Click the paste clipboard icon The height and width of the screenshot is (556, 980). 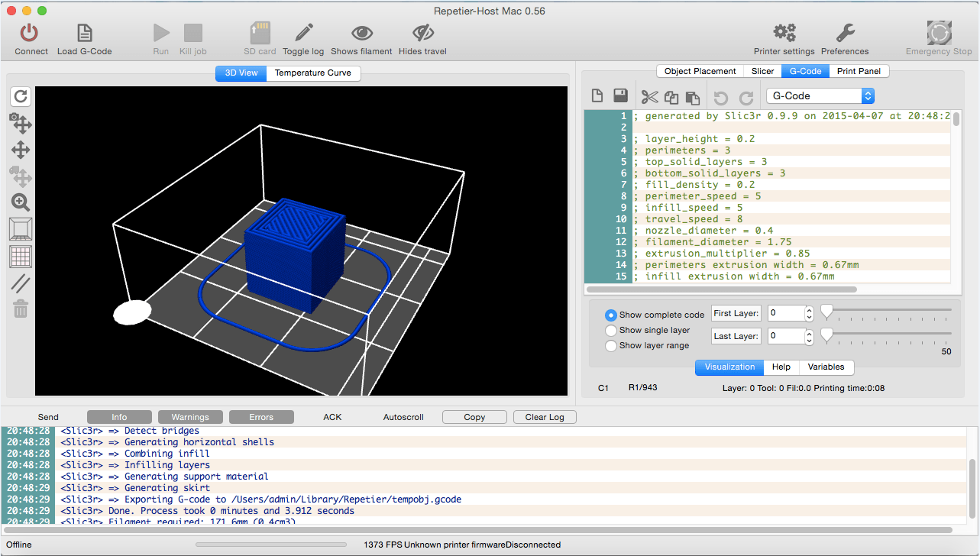693,97
